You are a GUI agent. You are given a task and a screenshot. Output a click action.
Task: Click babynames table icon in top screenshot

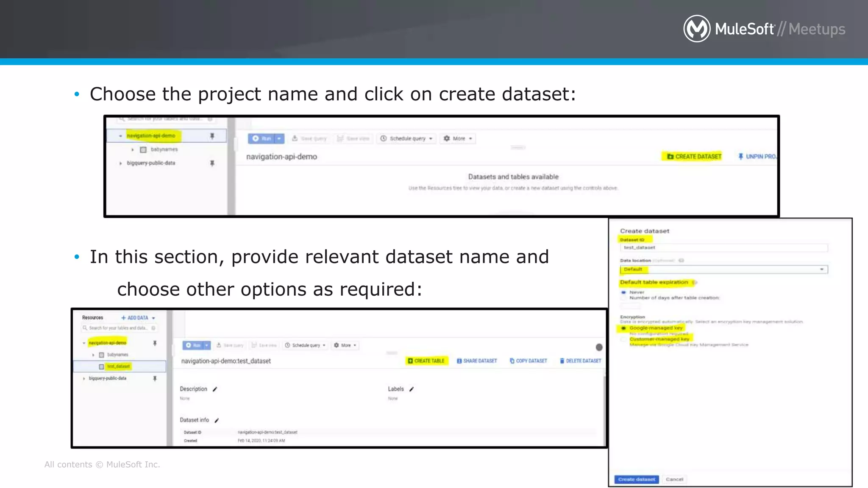[143, 150]
